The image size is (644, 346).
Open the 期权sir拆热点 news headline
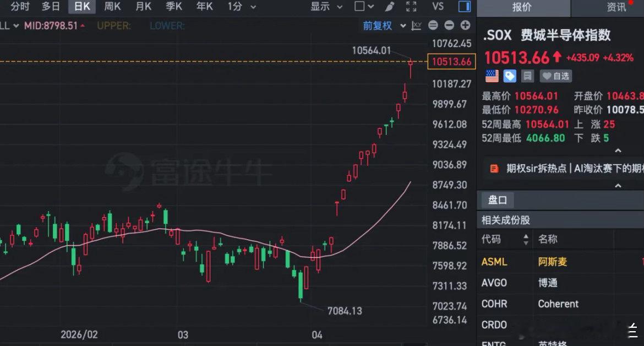pos(575,169)
